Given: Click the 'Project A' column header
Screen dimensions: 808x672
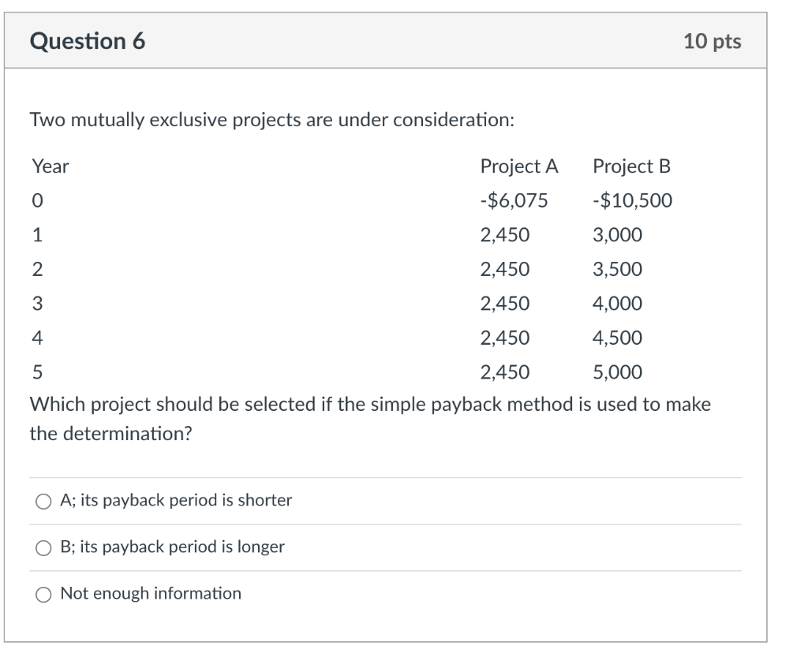Looking at the screenshot, I should [x=519, y=166].
